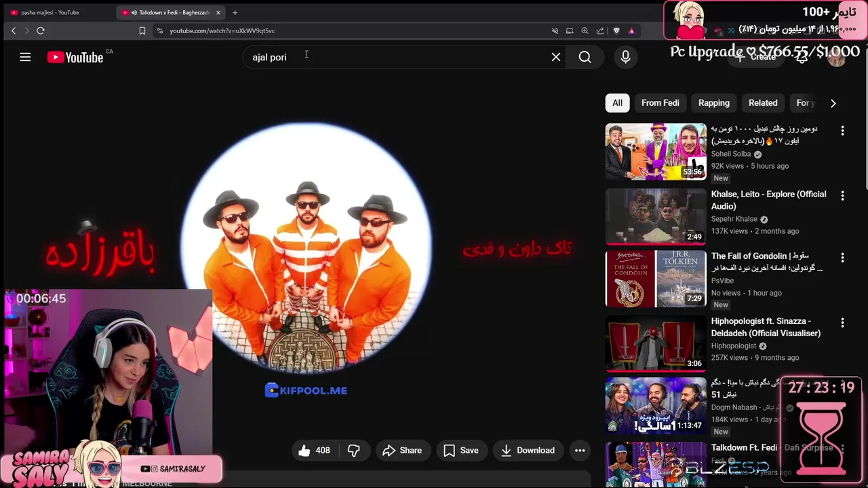Screen dimensions: 868x488
Task: Open 'Khalse, Leito - Explore (Official Audio)' title
Action: (768, 200)
